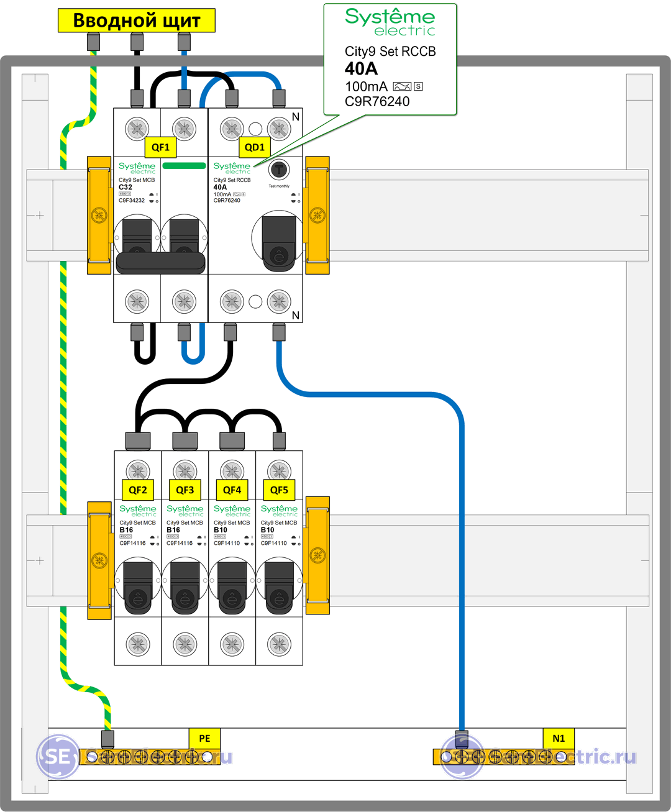The image size is (671, 812).
Task: Click the bottom terminal screw of QF3
Action: pos(185,644)
